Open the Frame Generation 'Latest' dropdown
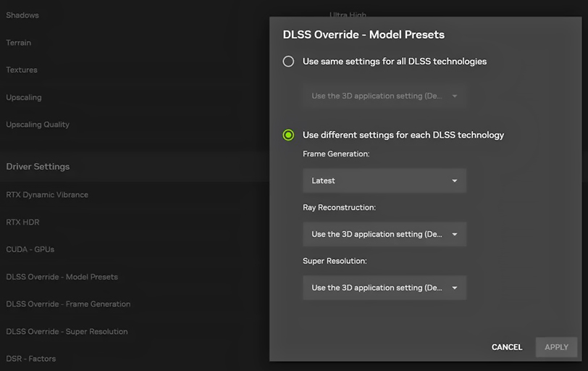Viewport: 588px width, 371px height. coord(384,180)
